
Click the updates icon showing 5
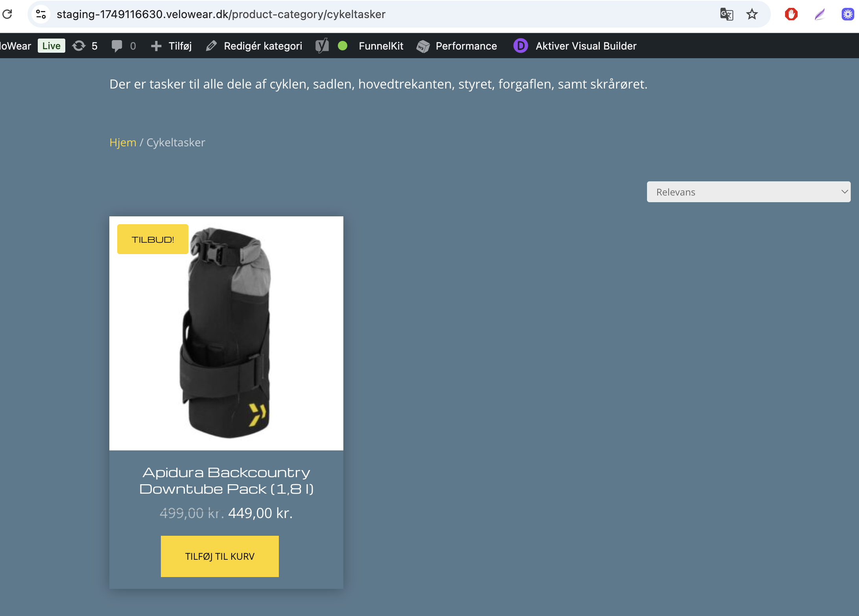[x=85, y=46]
